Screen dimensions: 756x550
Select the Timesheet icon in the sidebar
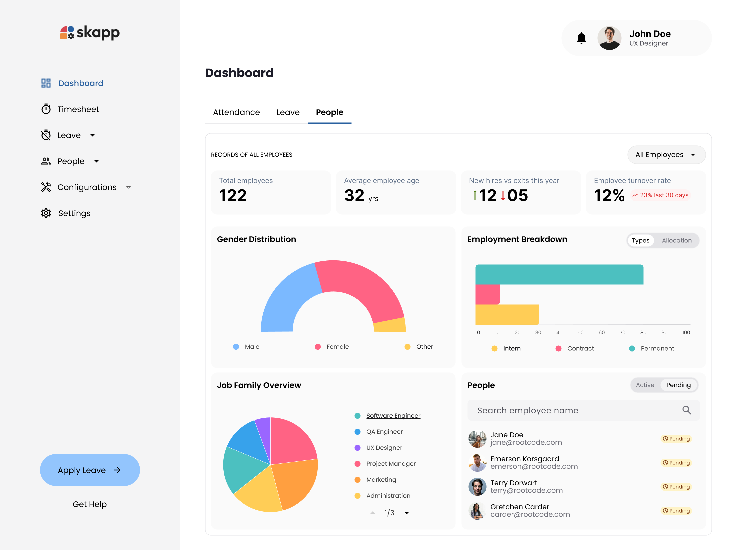(46, 109)
